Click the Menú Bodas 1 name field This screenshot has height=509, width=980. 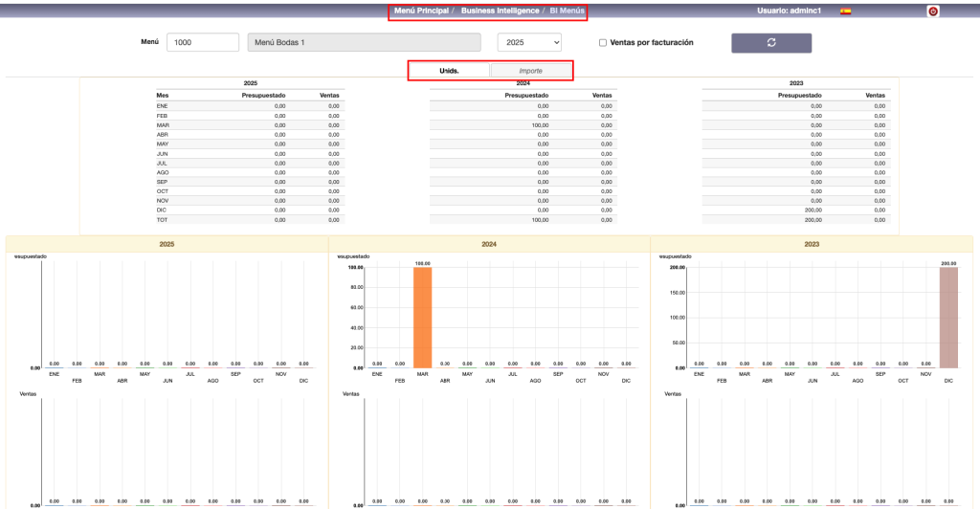point(364,43)
